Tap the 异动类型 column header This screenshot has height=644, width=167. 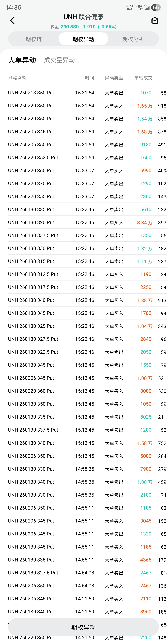114,78
